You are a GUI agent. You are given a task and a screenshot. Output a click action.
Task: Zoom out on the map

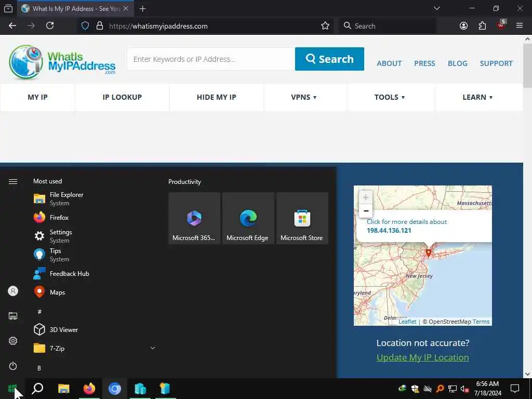pyautogui.click(x=365, y=211)
